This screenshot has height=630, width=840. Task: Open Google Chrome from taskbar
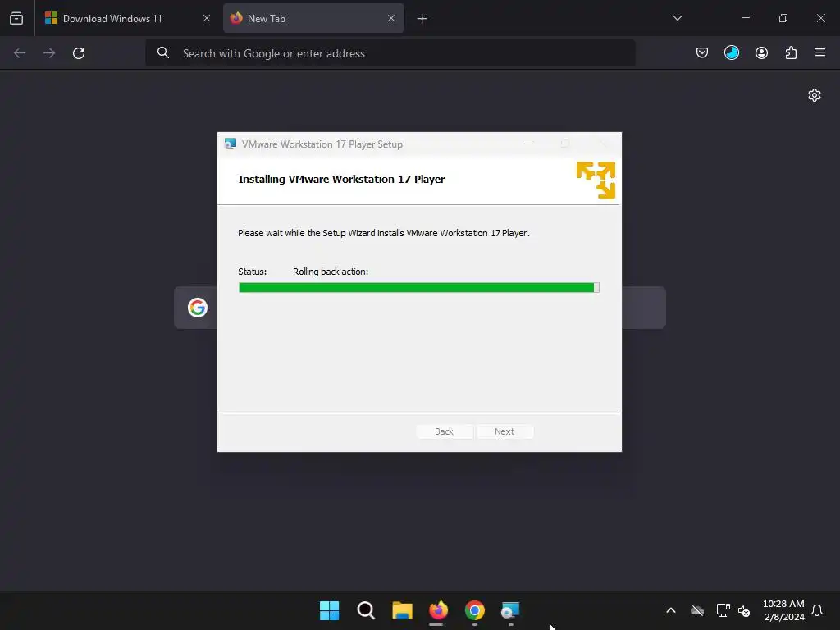pyautogui.click(x=475, y=610)
